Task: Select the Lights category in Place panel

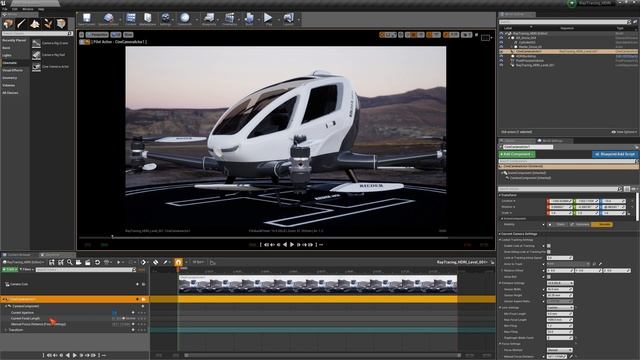Action: pos(7,56)
